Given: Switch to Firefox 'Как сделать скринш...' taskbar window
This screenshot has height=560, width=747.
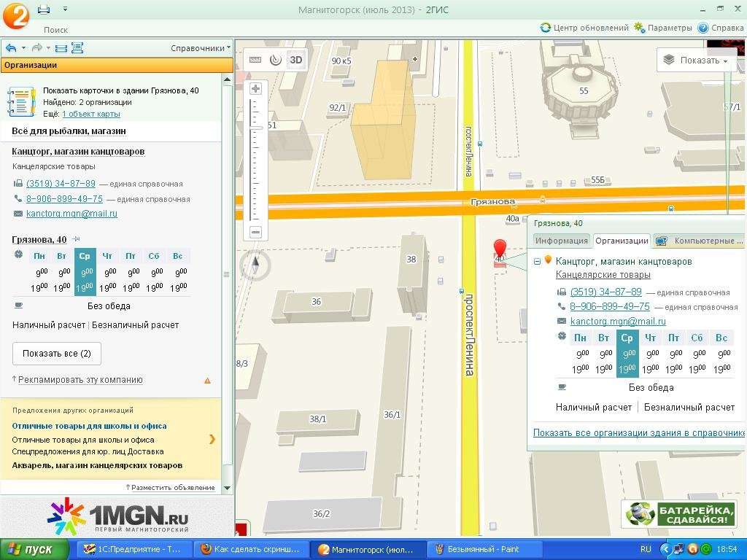Looking at the screenshot, I should click(252, 549).
